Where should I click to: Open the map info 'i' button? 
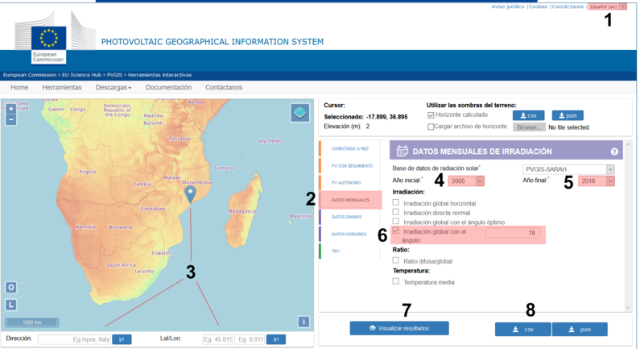303,322
